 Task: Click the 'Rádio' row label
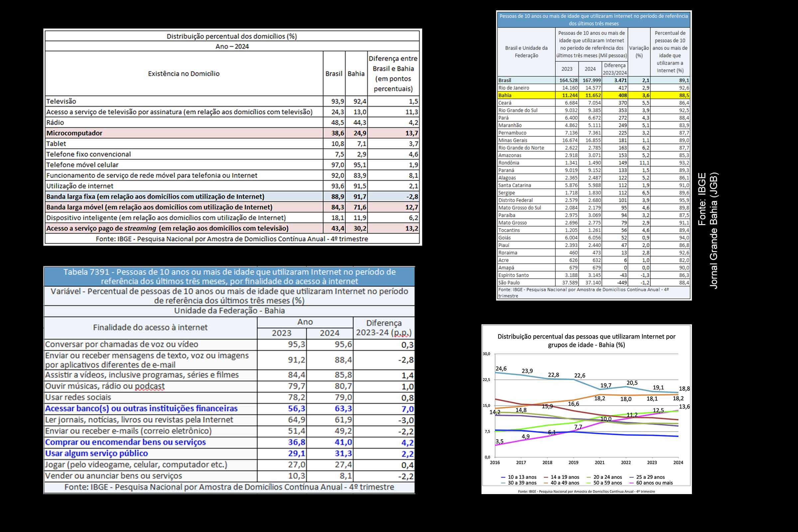tap(55, 122)
